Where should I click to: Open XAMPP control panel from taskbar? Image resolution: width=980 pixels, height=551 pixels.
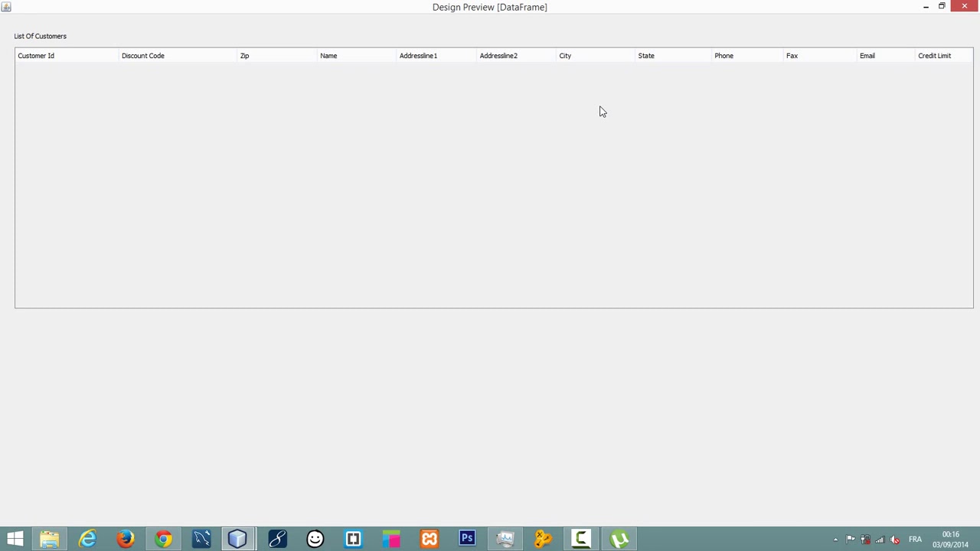coord(429,540)
